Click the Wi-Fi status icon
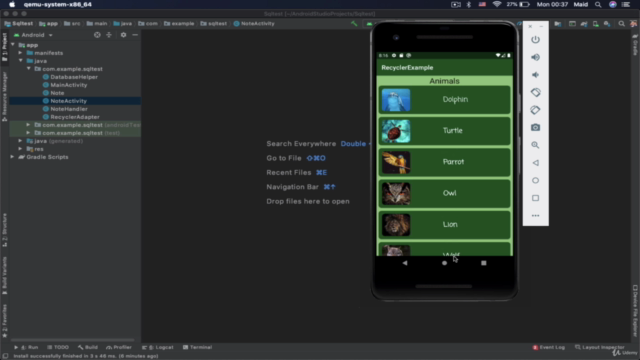640x360 pixels. point(497,4)
